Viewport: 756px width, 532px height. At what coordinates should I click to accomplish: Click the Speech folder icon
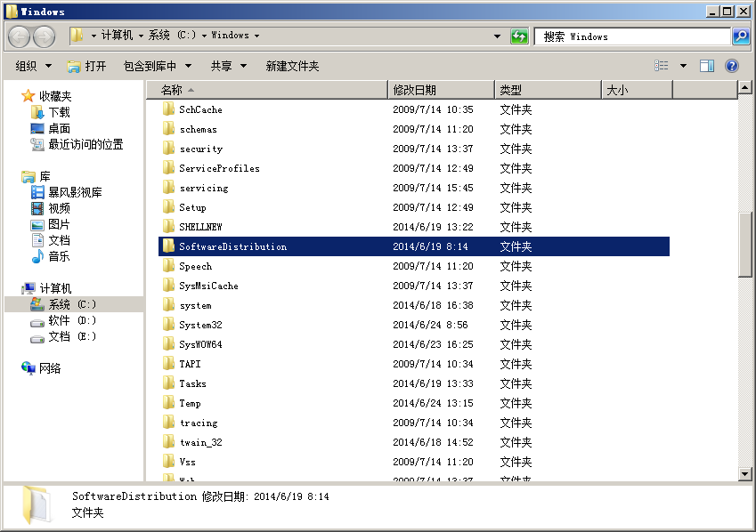coord(168,265)
